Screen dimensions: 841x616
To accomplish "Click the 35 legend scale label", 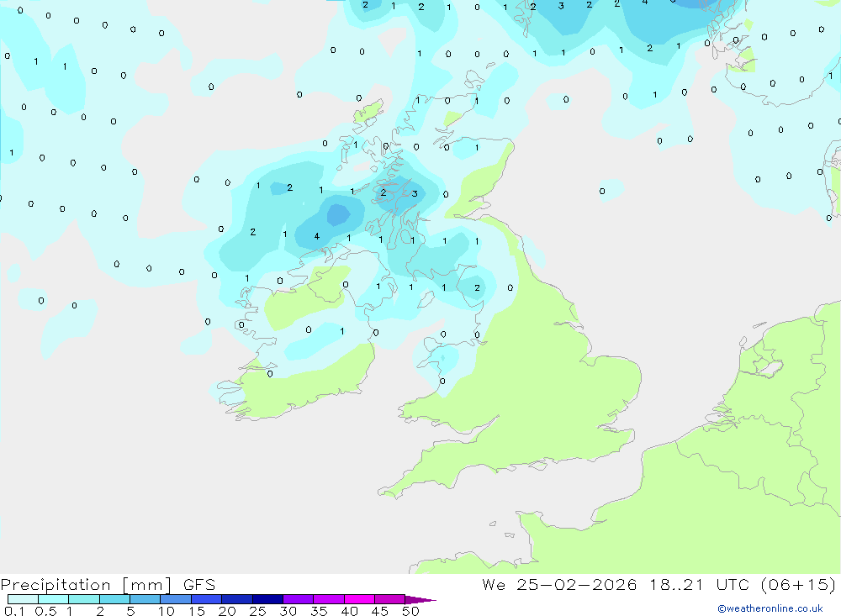I will pos(319,611).
